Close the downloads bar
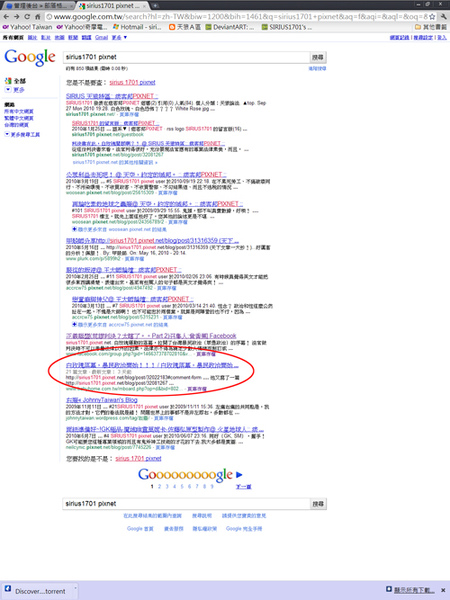450x600 pixels. 443,590
